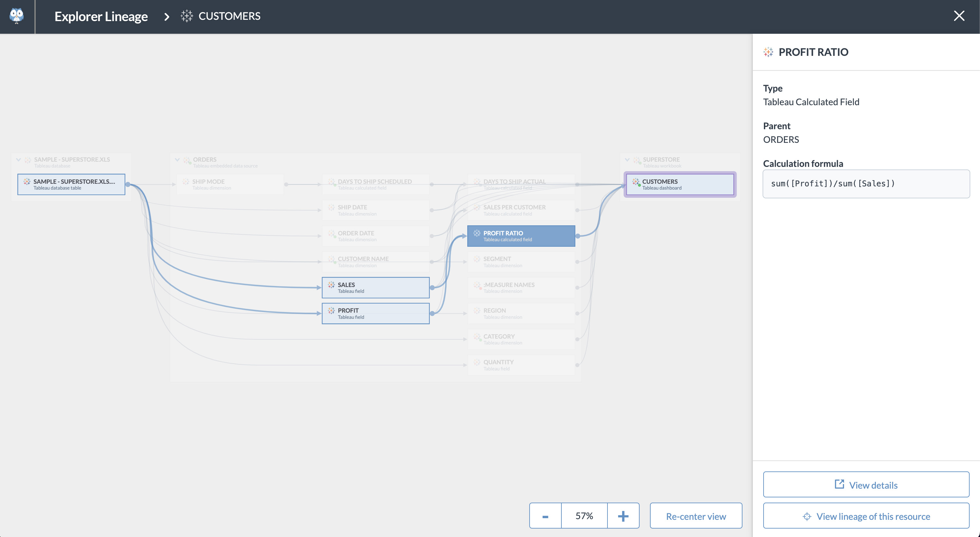Click the icon on DAYS TO SHIP SCHEDULED node
This screenshot has width=980, height=537.
click(331, 182)
